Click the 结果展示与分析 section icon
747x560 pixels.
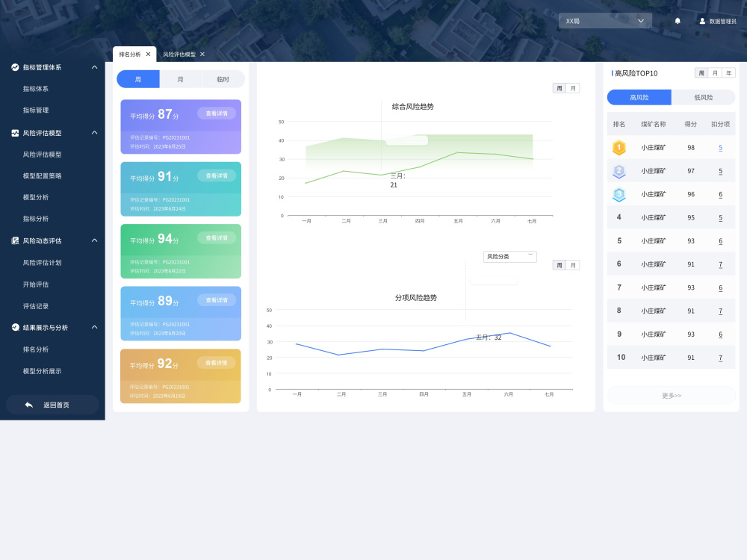point(15,327)
